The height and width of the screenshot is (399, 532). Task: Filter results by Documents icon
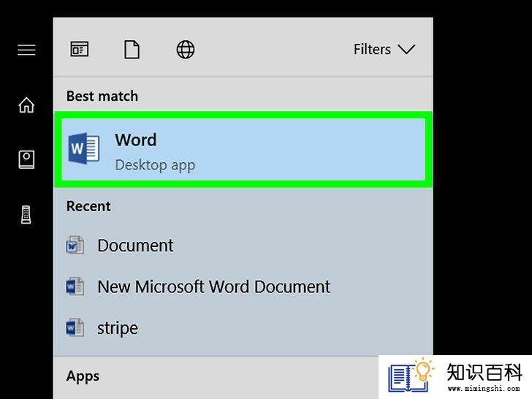pyautogui.click(x=132, y=50)
